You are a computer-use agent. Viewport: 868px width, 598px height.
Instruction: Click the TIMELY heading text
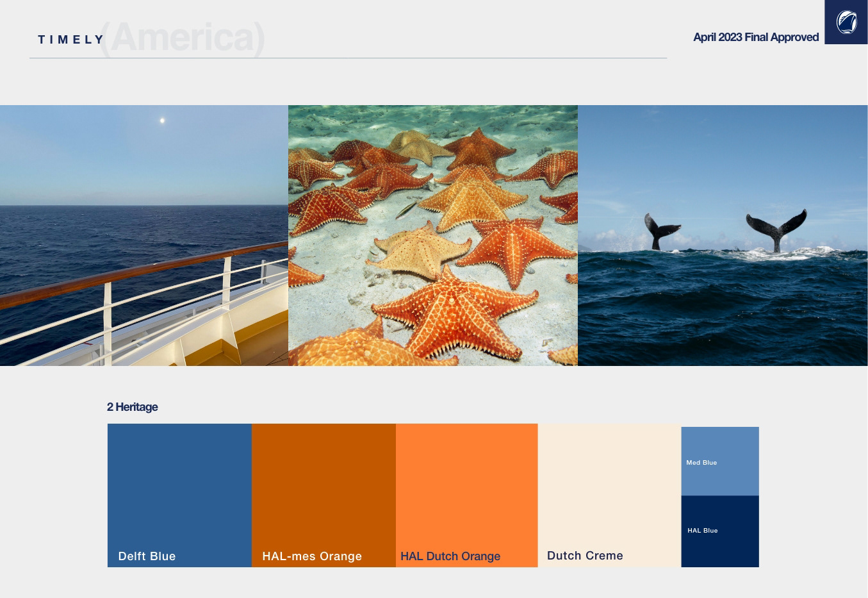point(71,40)
